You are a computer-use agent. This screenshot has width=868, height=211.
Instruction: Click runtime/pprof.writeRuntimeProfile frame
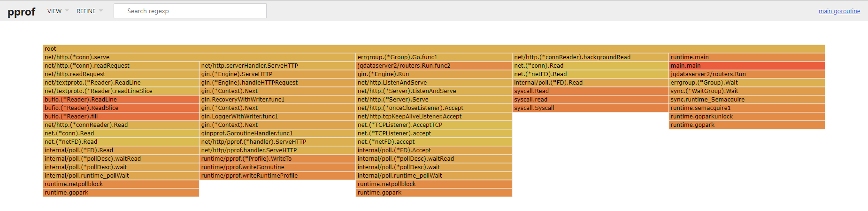point(277,176)
